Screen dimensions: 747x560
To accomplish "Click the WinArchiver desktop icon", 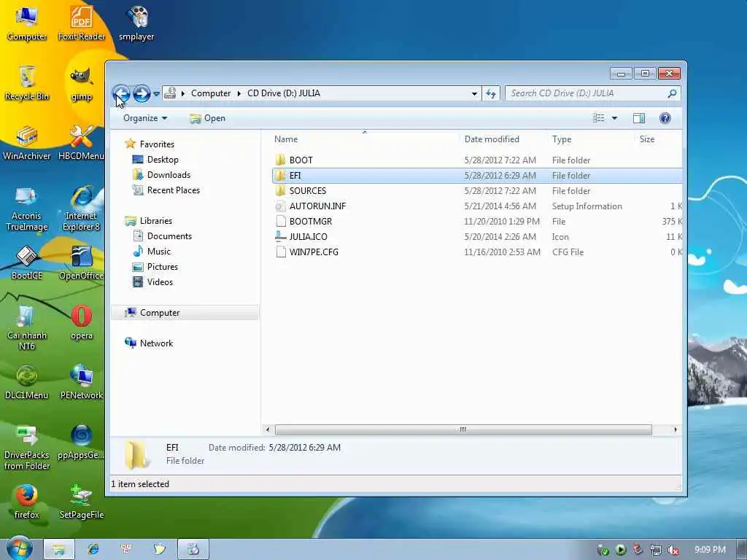I will click(x=27, y=143).
